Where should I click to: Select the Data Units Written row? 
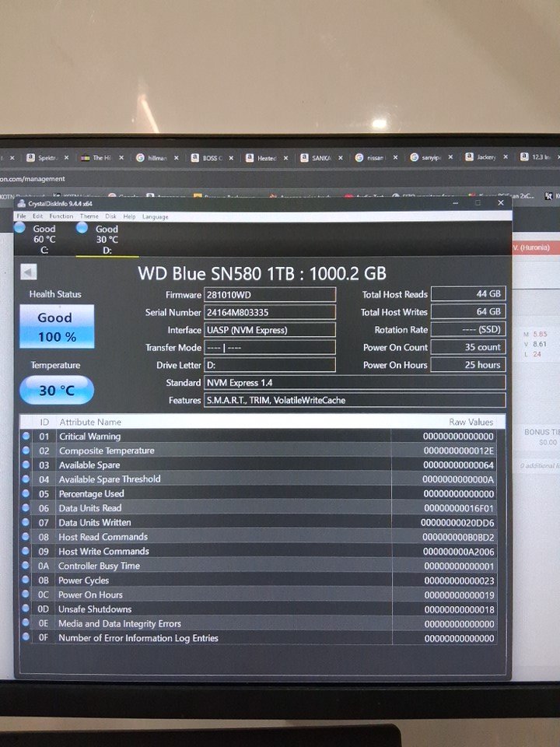(257, 522)
